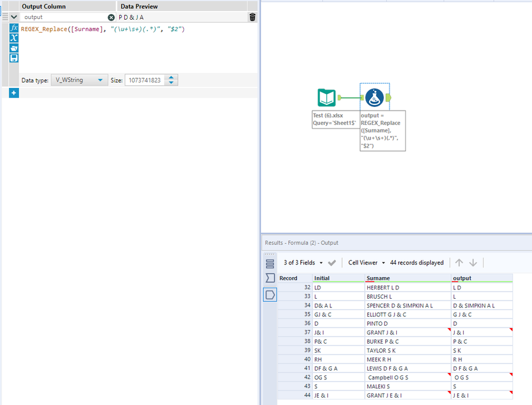Clear the output column name field
Image resolution: width=532 pixels, height=405 pixels.
(x=111, y=17)
